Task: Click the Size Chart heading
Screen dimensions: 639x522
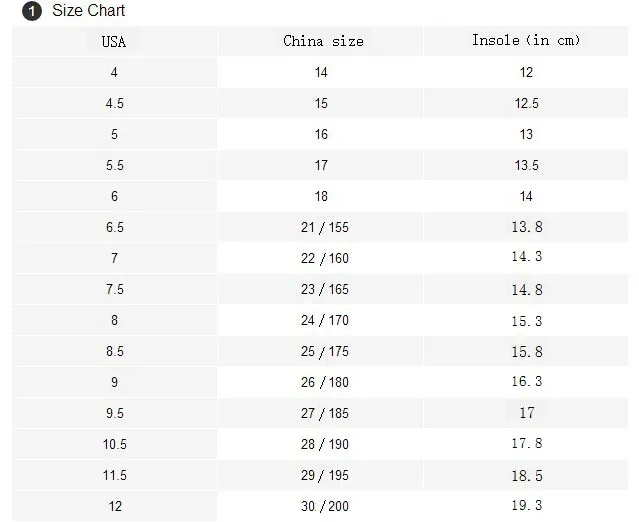Action: pyautogui.click(x=88, y=11)
